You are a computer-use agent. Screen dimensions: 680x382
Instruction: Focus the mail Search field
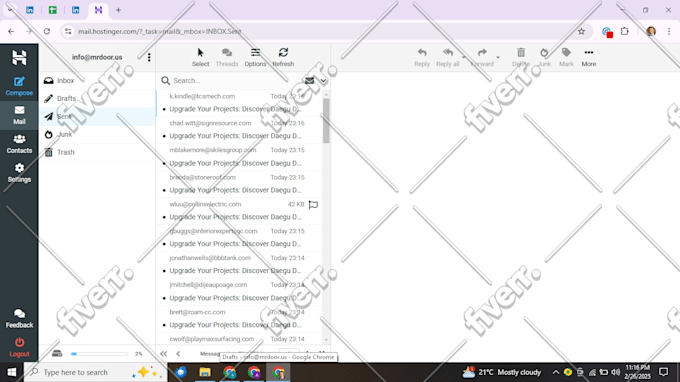(236, 81)
